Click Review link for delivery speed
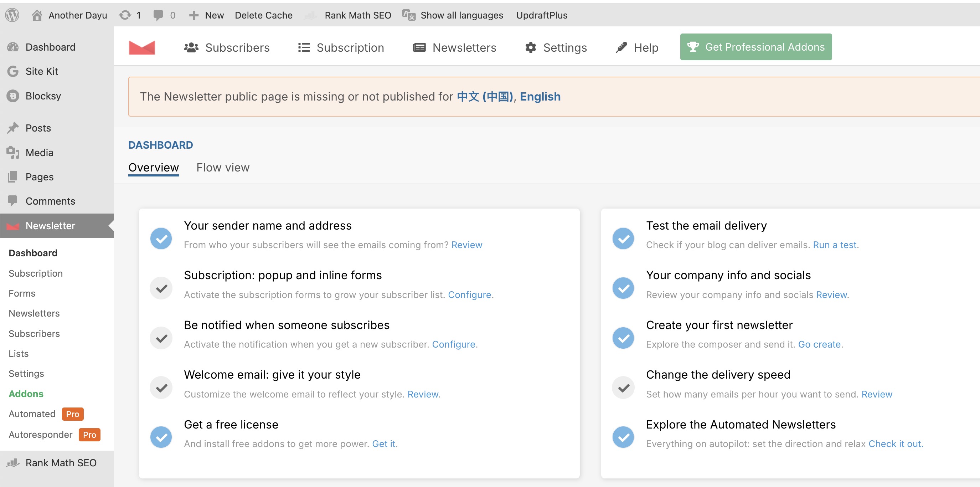The height and width of the screenshot is (487, 980). tap(877, 394)
